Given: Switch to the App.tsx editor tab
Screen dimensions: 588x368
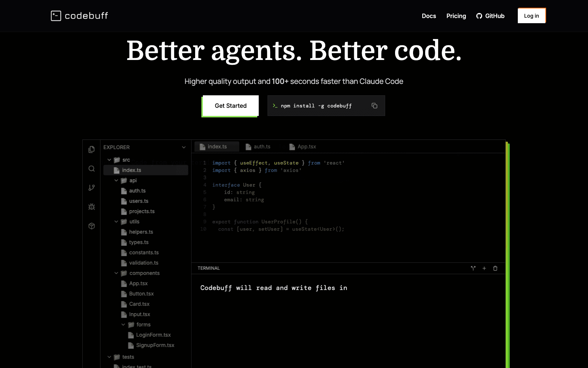Looking at the screenshot, I should (303, 146).
